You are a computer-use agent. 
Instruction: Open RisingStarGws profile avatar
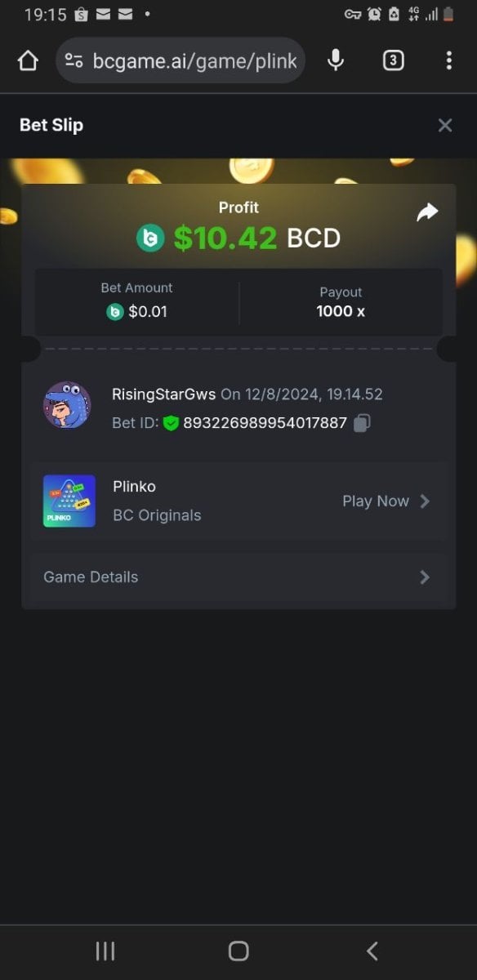point(67,405)
